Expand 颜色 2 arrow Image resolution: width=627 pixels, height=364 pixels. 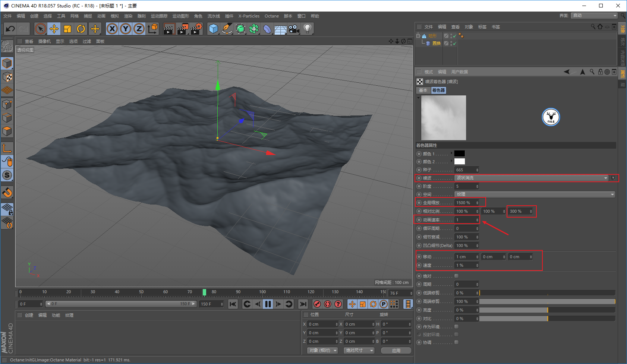coord(451,161)
